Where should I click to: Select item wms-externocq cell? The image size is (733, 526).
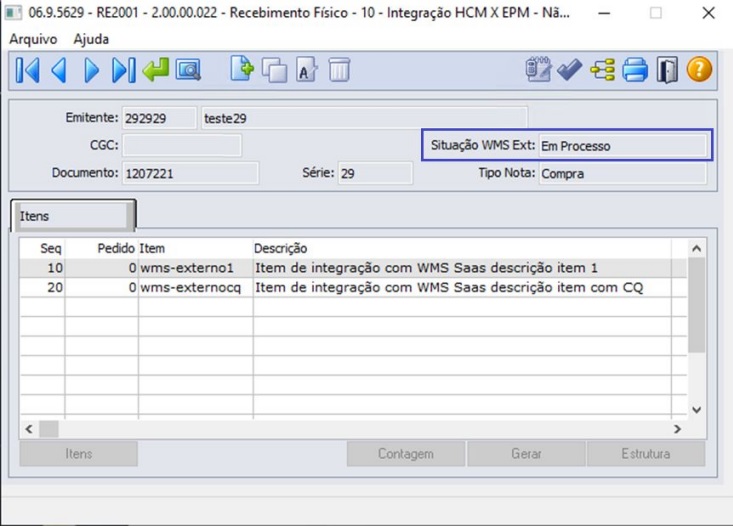point(195,287)
